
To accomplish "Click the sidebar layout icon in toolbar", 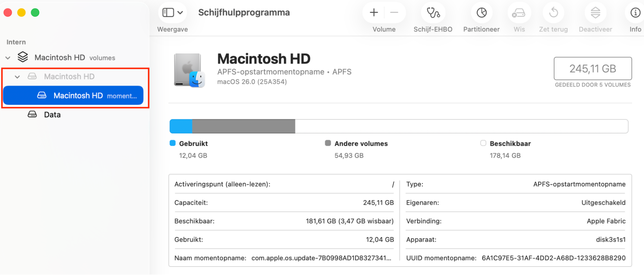I will click(x=168, y=13).
